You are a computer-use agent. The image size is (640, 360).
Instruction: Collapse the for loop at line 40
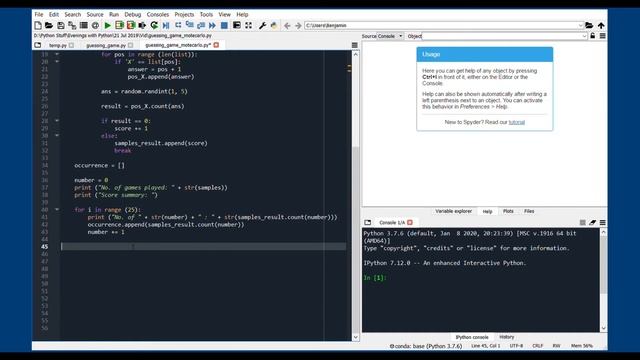tap(57, 209)
